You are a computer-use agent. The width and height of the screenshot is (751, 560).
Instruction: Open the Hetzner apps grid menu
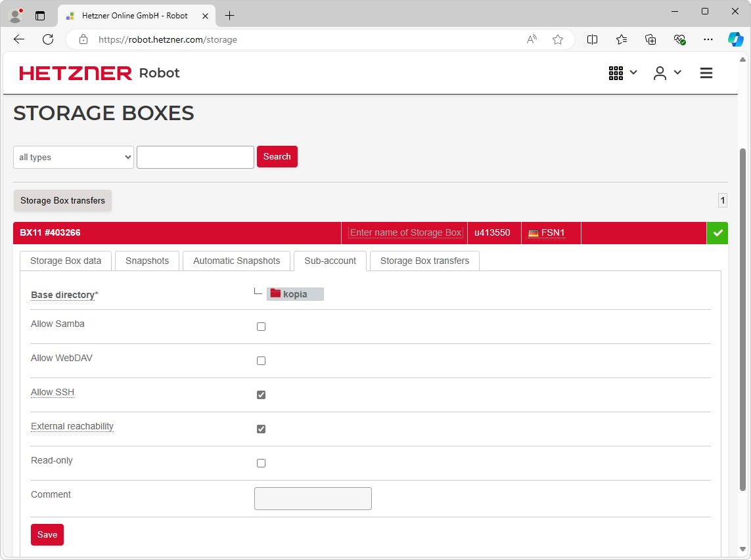[x=623, y=73]
